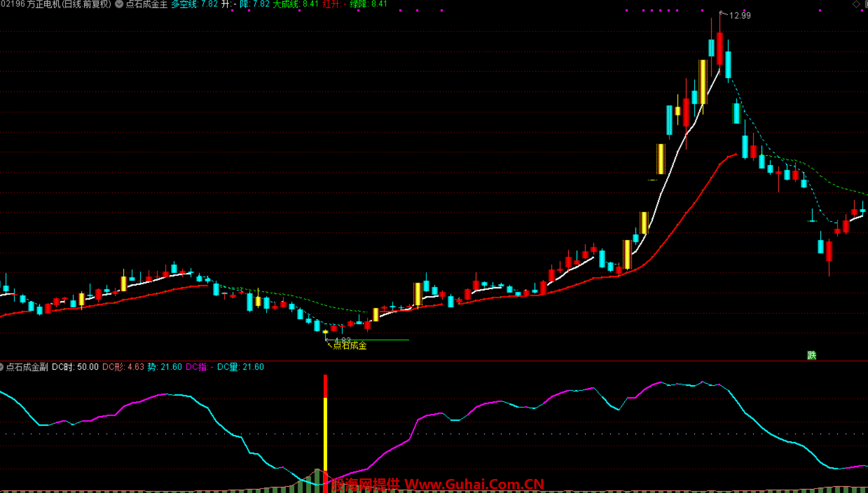This screenshot has width=868, height=493.
Task: Click the DC量 21.60 readout
Action: 240,367
